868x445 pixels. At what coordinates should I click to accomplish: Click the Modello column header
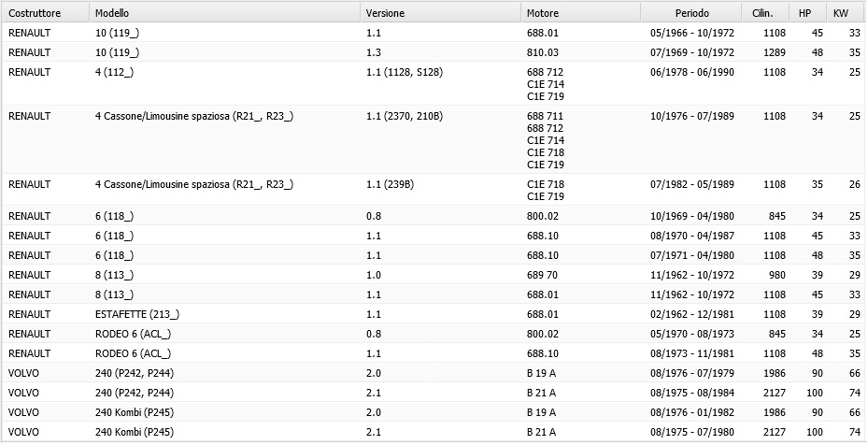[225, 13]
